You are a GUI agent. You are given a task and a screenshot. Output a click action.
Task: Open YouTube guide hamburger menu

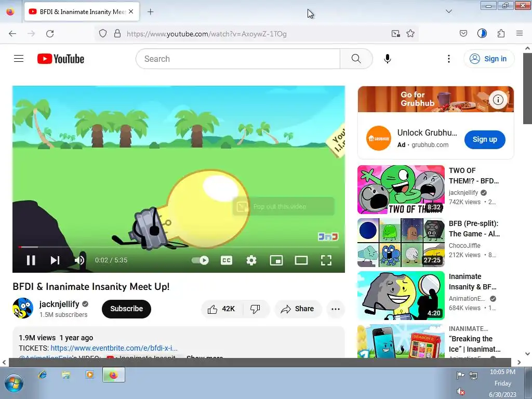click(x=19, y=59)
